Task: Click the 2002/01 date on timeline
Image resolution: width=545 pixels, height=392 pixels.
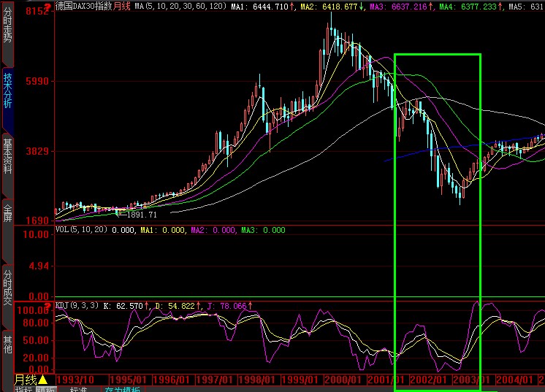Action: point(428,380)
